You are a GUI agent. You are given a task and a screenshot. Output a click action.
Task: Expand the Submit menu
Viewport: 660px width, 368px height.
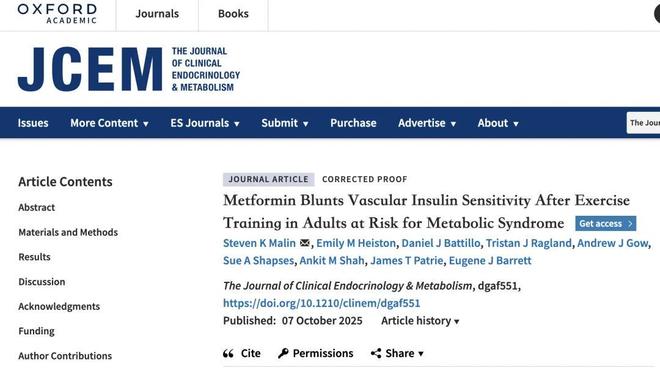coord(285,123)
